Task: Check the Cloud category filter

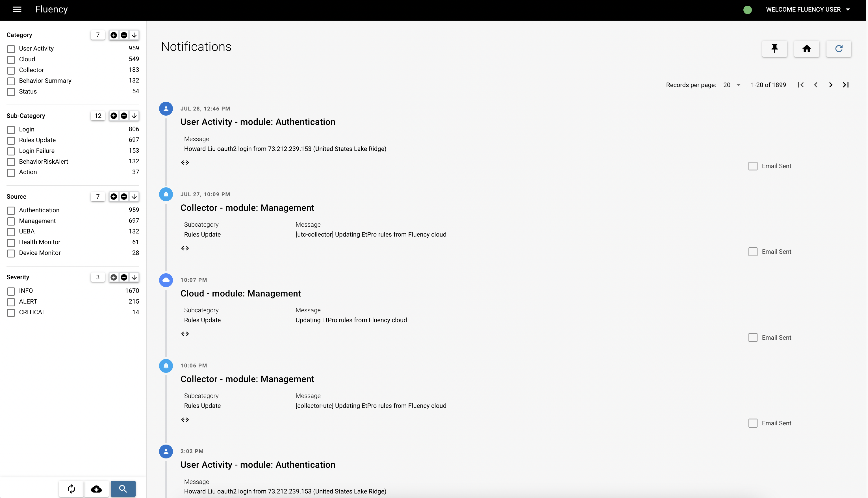Action: click(11, 60)
